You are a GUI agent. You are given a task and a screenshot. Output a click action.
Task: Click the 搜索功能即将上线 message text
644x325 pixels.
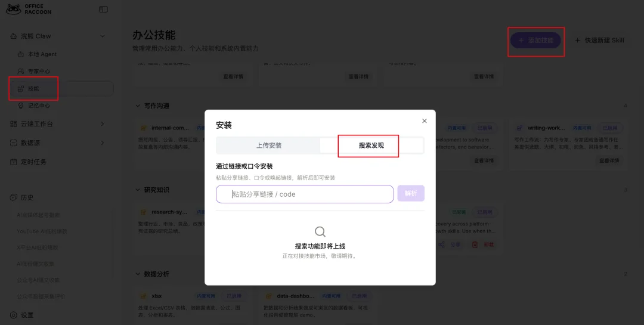(320, 246)
